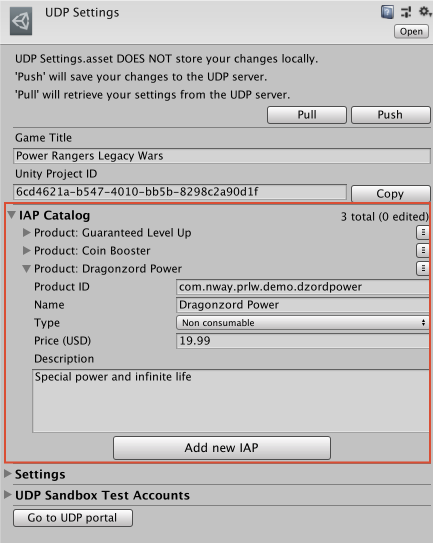Expand Product: Guaranteed Level Up
The width and height of the screenshot is (433, 543).
tap(26, 233)
